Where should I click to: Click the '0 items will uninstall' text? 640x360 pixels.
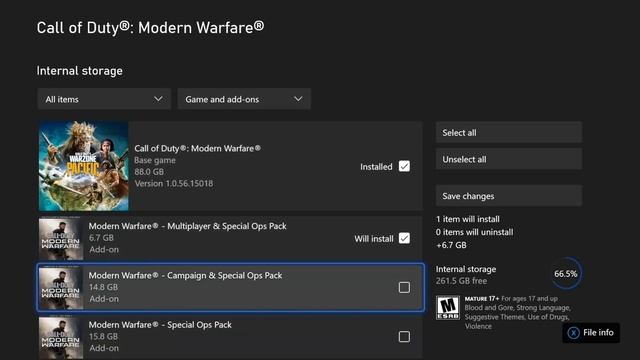(474, 232)
